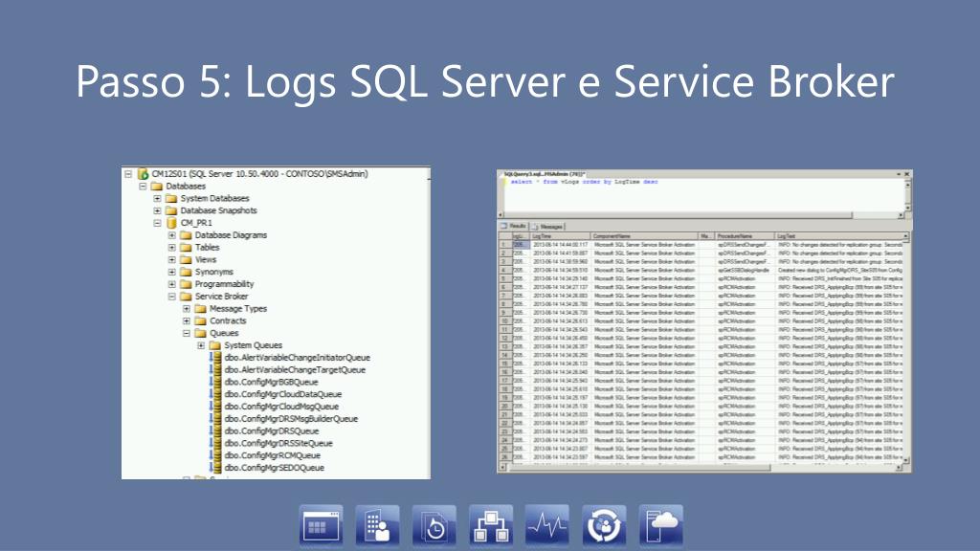This screenshot has height=551, width=980.
Task: Expand Database Snapshots node
Action: point(158,210)
